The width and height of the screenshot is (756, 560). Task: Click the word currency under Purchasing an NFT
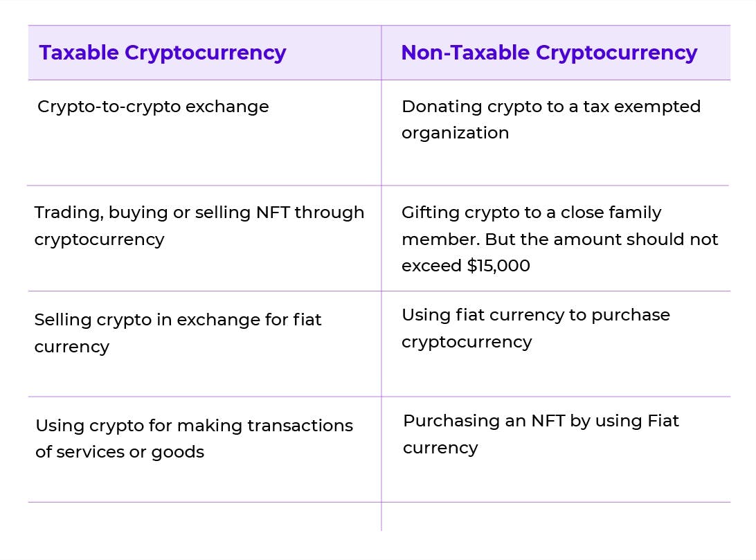coord(441,448)
